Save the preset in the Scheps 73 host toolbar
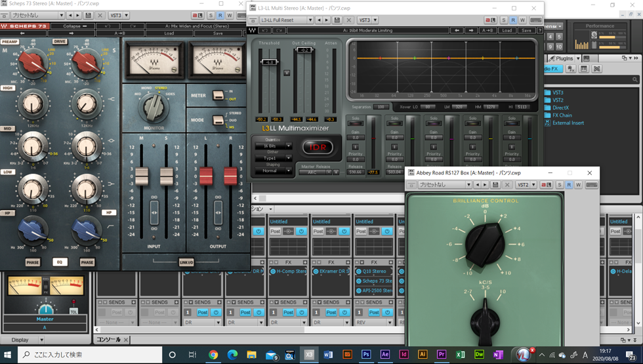This screenshot has width=643, height=364. (88, 15)
